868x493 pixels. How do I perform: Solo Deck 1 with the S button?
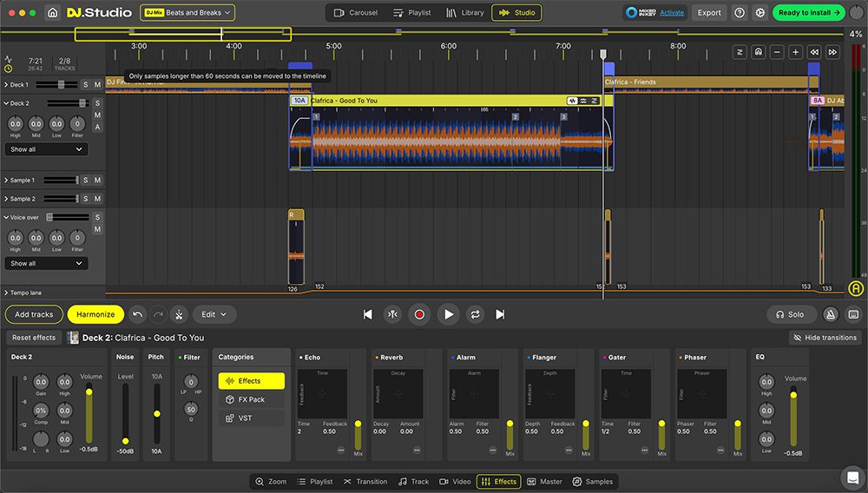coord(85,85)
